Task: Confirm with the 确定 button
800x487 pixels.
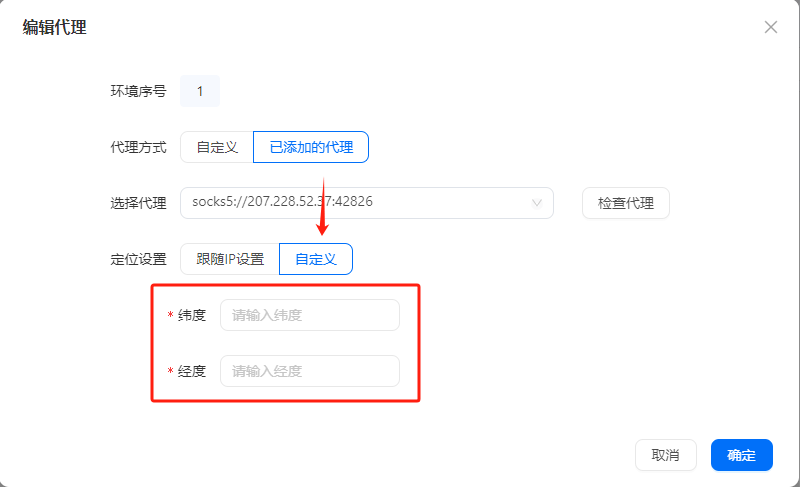Action: (741, 455)
